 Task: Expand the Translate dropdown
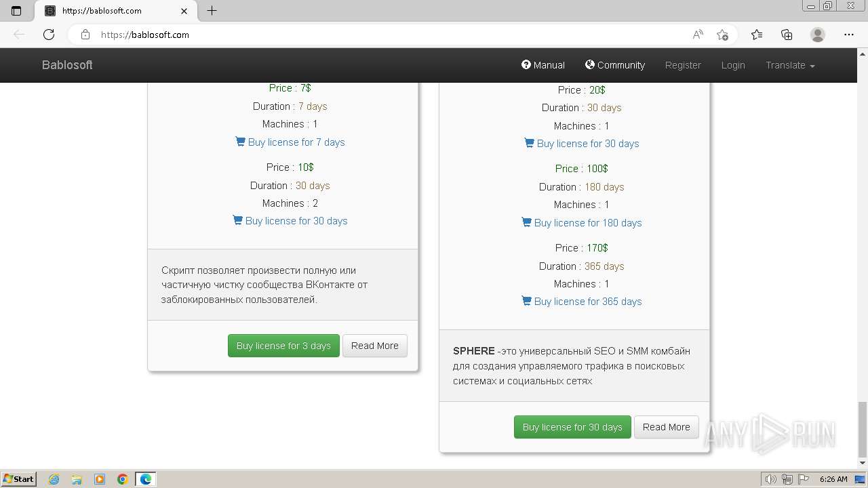coord(790,65)
